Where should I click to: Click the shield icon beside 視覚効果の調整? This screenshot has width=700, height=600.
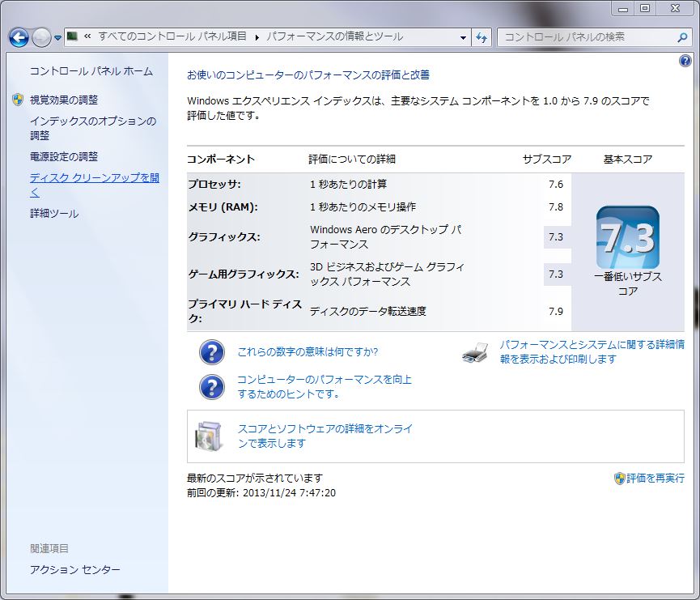click(18, 100)
